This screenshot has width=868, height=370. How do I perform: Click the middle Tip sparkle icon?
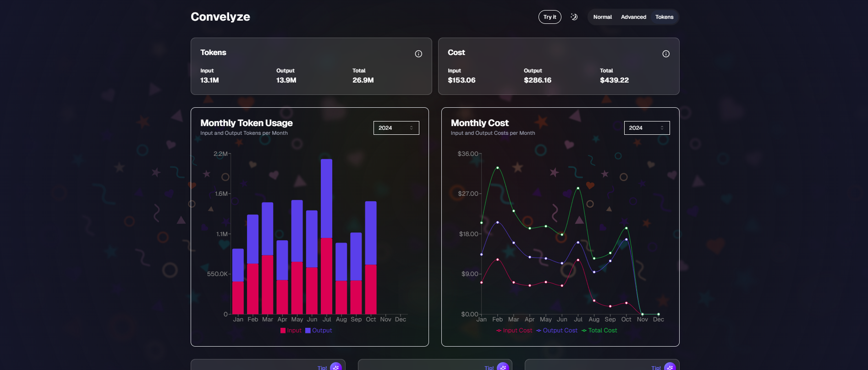503,367
